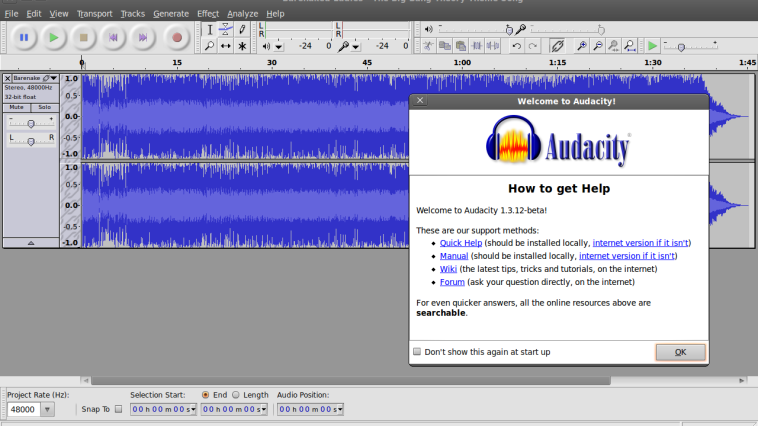The image size is (758, 426).
Task: Open the Generate menu
Action: point(171,14)
